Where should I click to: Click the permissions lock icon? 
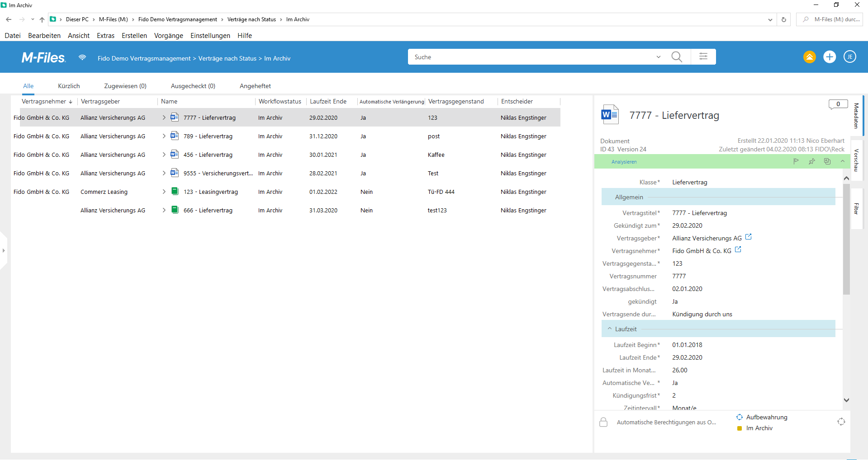point(603,422)
